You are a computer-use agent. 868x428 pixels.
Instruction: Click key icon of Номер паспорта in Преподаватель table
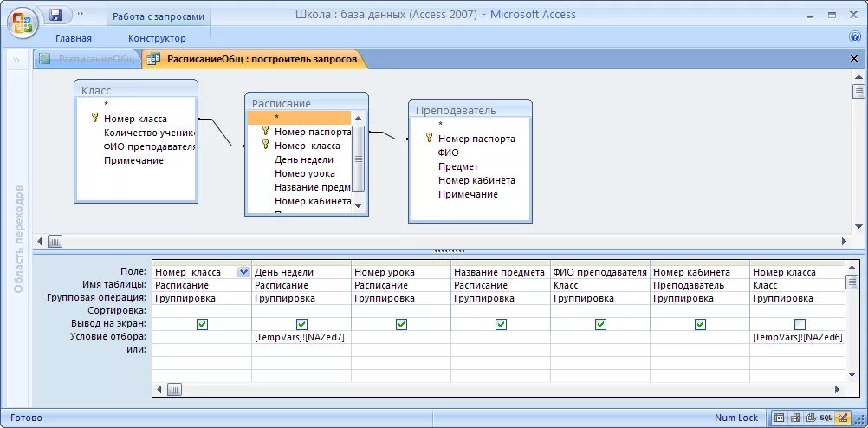(429, 138)
